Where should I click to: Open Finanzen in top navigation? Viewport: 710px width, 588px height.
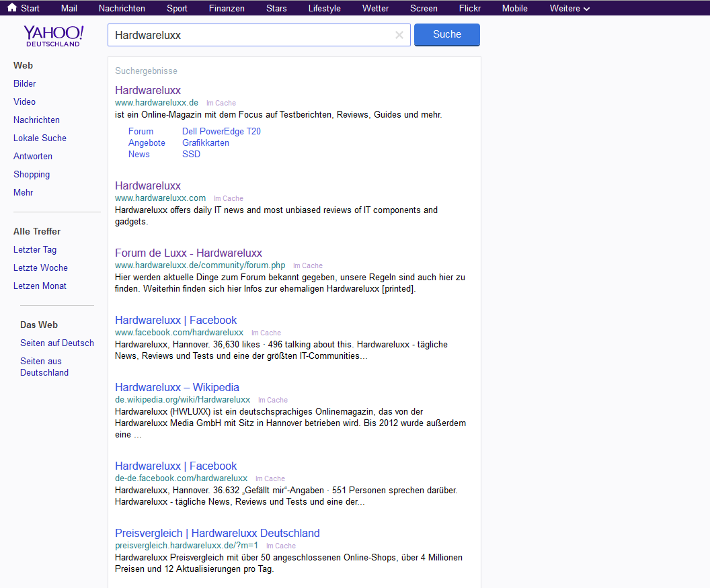click(227, 8)
